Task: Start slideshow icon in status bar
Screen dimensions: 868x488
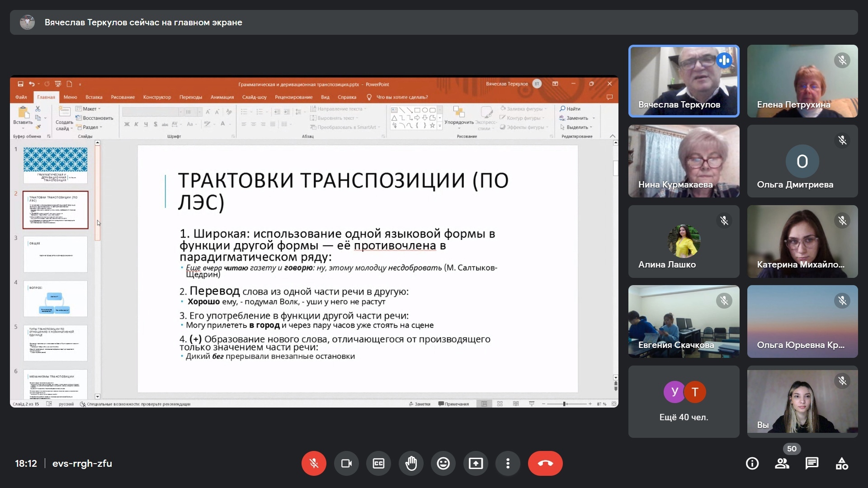Action: 532,404
